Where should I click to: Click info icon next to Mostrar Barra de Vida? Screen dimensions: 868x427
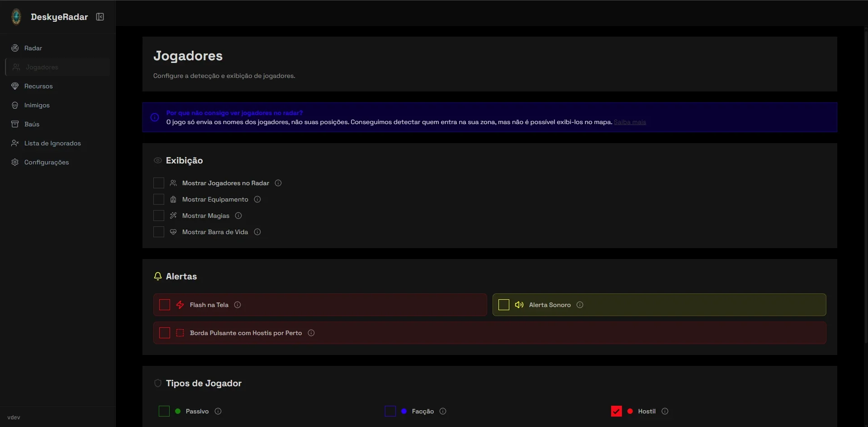point(257,232)
